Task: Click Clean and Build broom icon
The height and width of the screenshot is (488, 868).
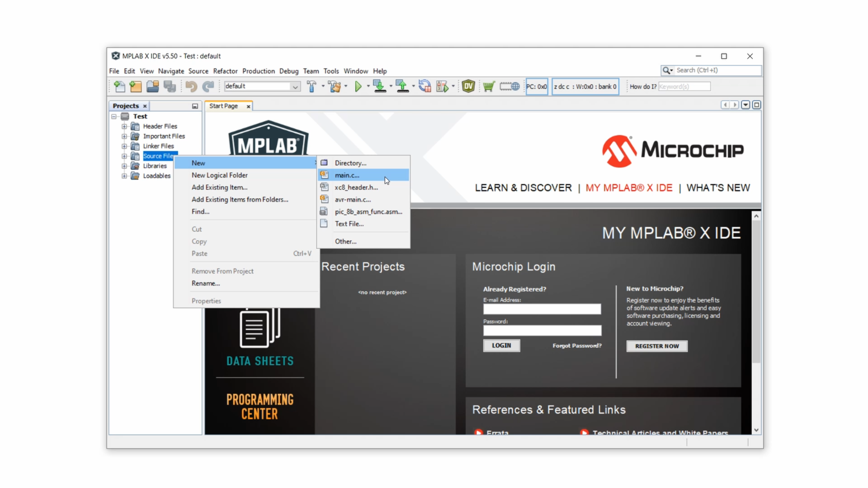Action: click(335, 86)
